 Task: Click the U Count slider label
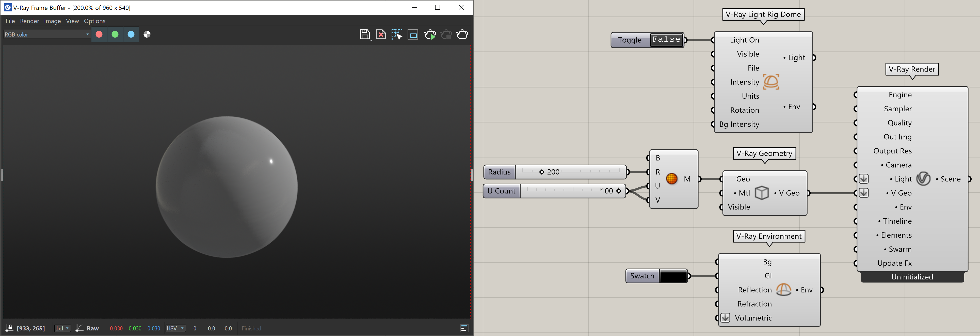tap(501, 191)
